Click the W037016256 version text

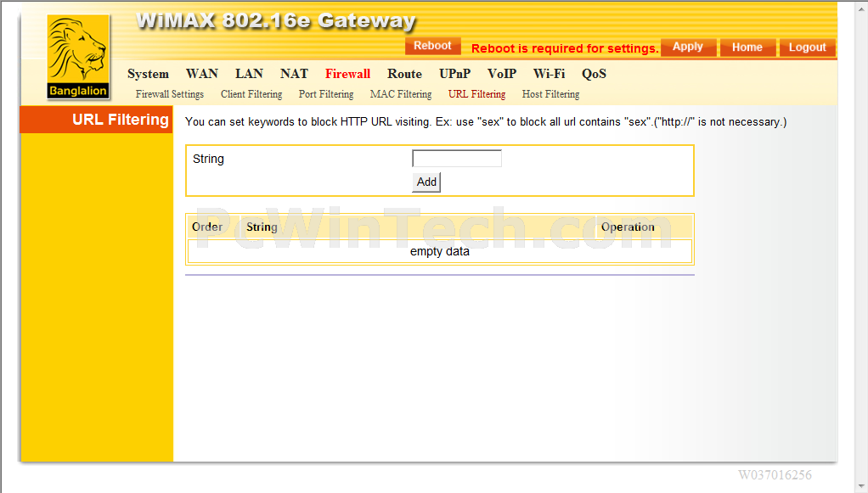(x=775, y=474)
